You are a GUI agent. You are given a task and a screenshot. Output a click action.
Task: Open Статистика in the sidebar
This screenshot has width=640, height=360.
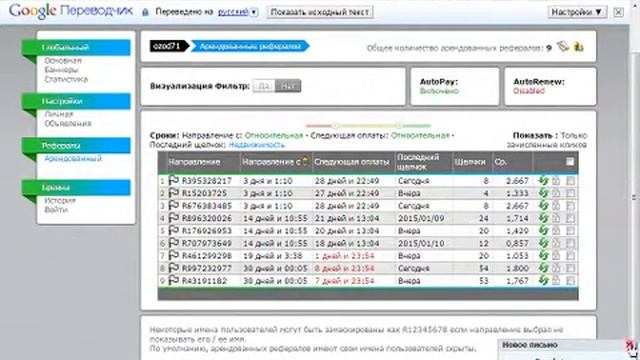66,79
